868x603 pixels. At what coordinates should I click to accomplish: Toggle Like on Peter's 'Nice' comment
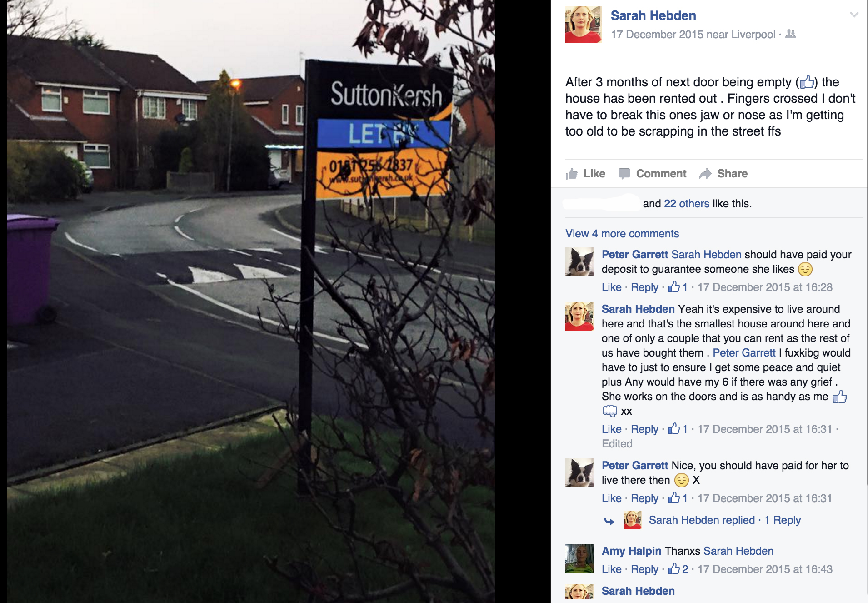[x=611, y=498]
